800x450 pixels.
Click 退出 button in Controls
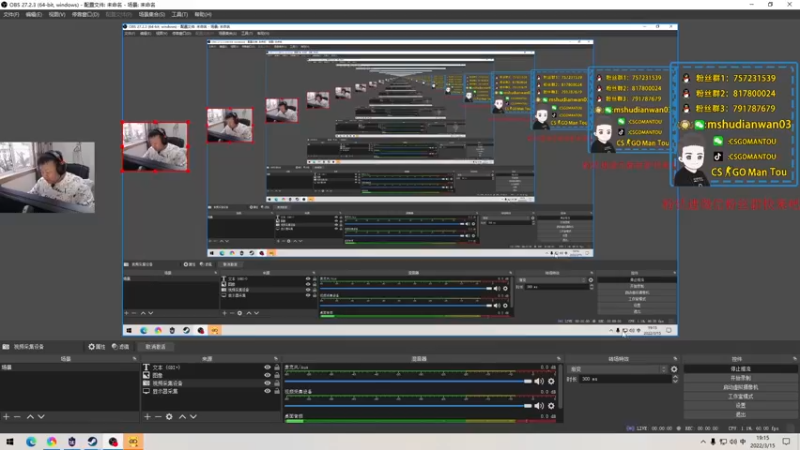(x=740, y=415)
